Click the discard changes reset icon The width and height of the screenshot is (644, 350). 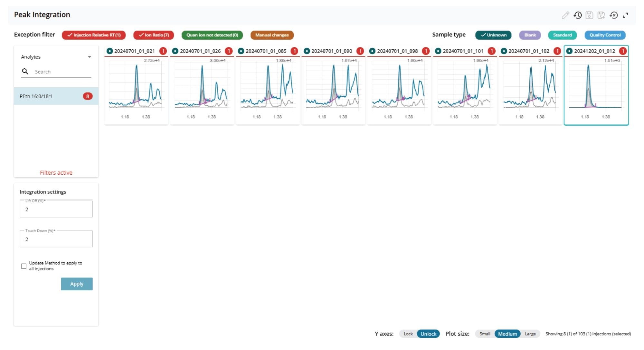(x=614, y=15)
